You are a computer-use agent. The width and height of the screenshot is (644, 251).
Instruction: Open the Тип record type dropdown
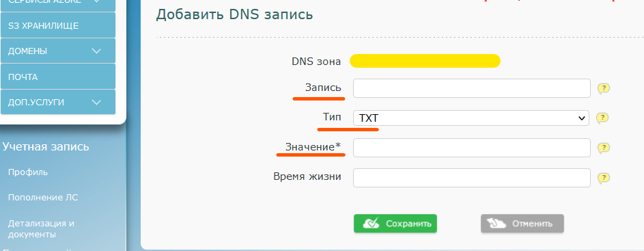471,118
